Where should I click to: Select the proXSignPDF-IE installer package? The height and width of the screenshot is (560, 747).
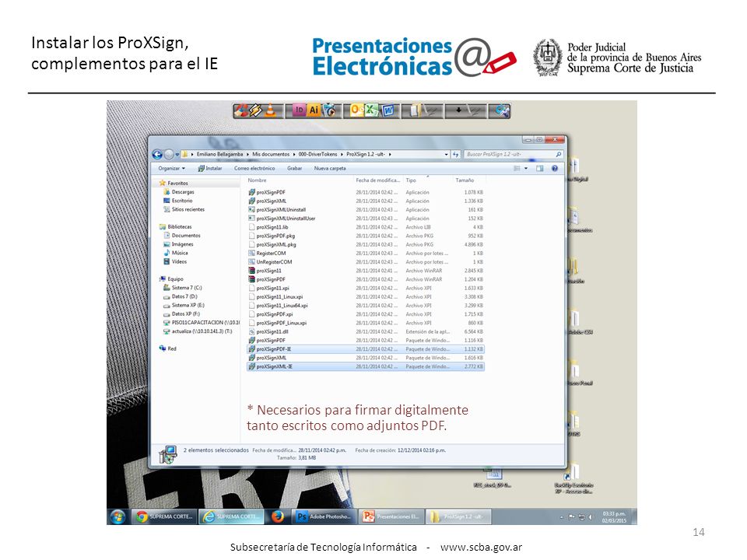(x=366, y=349)
